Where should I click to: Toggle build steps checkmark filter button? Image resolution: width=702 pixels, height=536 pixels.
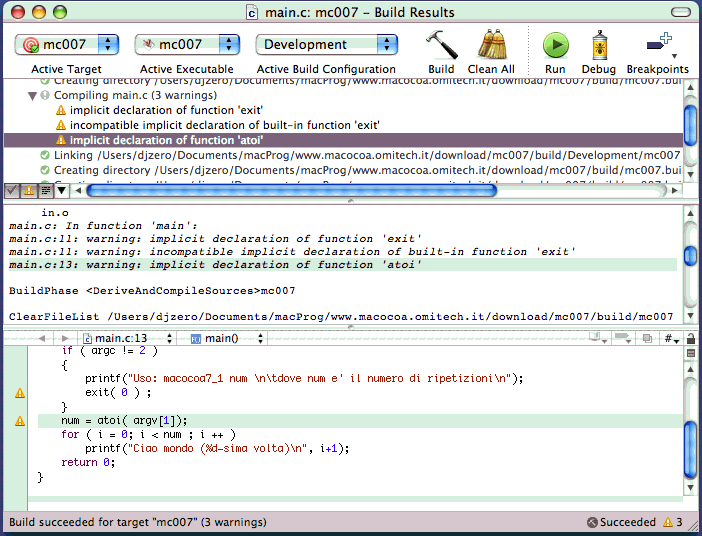tap(11, 189)
